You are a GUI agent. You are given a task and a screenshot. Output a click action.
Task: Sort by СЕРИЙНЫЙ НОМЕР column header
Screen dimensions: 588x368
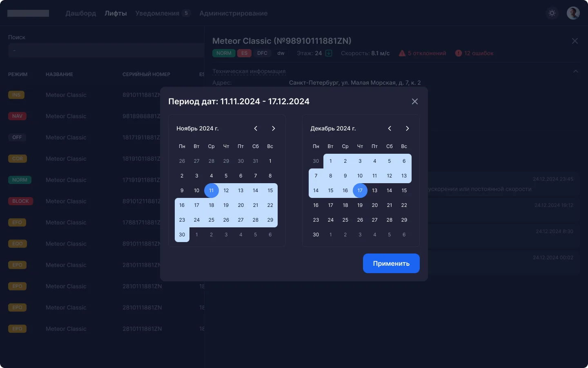point(146,74)
